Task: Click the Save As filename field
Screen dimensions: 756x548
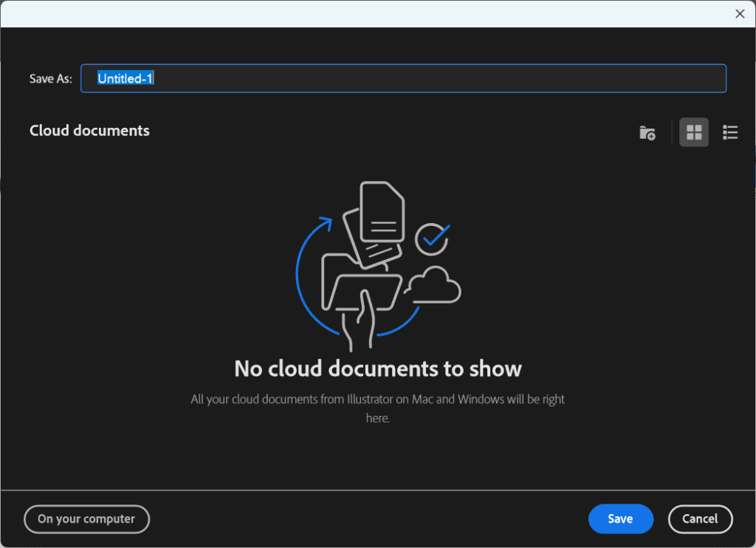Action: [403, 78]
